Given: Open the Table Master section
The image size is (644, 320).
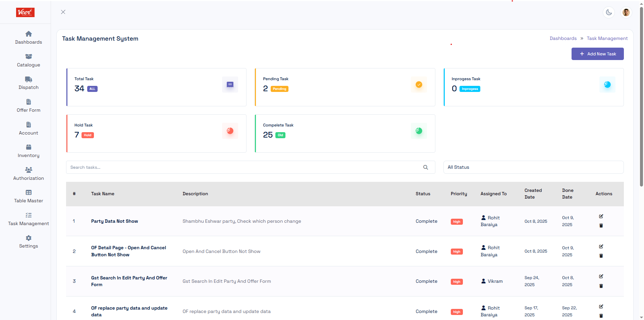Looking at the screenshot, I should (29, 196).
